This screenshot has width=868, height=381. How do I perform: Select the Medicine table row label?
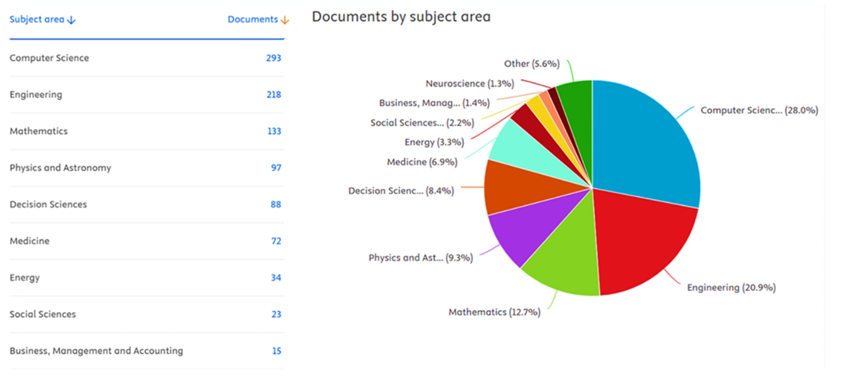[29, 241]
